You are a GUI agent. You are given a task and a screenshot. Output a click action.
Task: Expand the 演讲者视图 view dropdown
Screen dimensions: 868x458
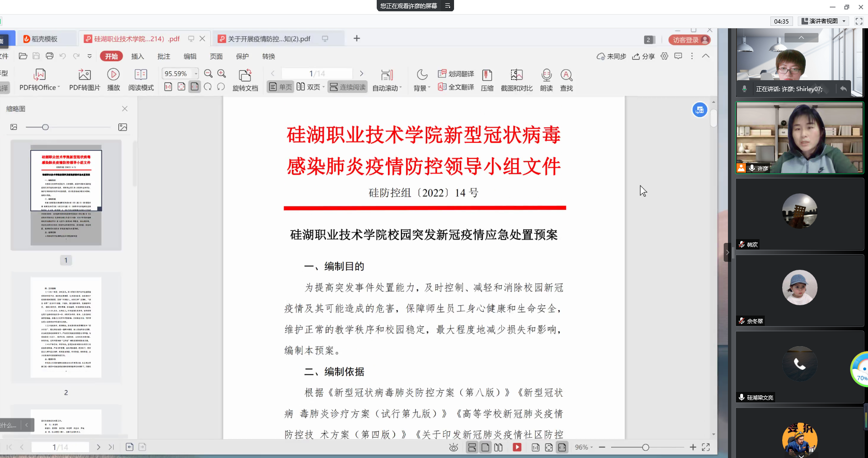pos(844,21)
